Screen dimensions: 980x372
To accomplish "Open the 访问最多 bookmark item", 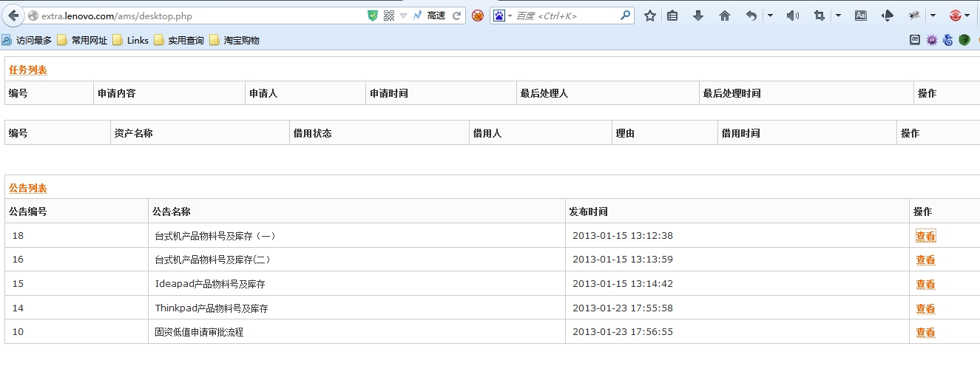I will pos(27,41).
